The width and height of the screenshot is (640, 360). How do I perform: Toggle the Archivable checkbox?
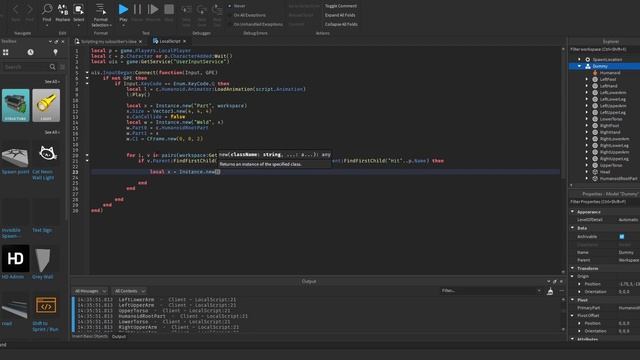(622, 236)
